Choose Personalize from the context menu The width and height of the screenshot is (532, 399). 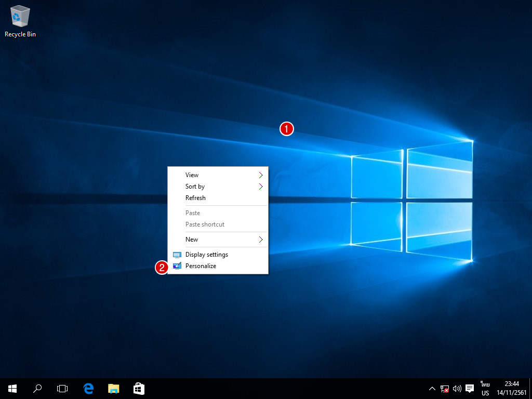[201, 266]
